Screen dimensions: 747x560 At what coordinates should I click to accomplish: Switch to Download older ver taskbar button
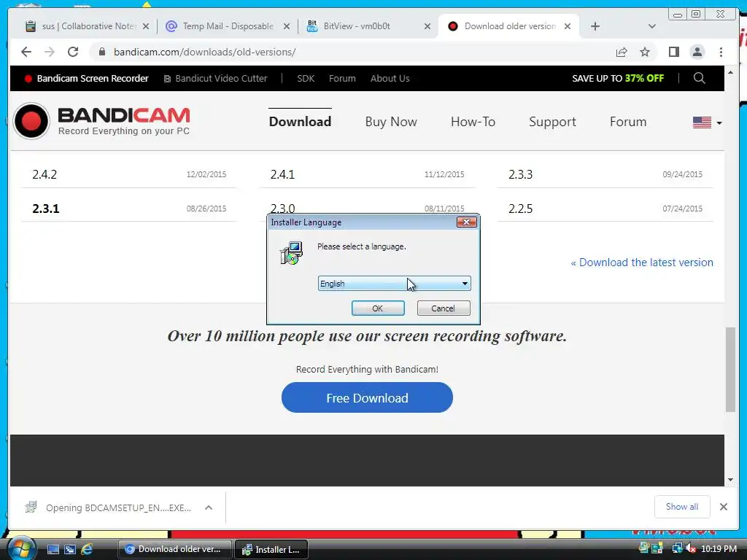[174, 549]
